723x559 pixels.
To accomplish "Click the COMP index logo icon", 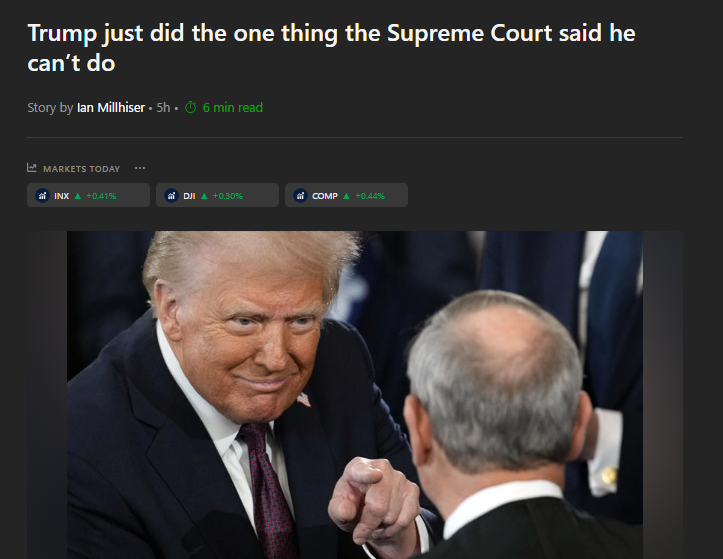I will [x=301, y=196].
